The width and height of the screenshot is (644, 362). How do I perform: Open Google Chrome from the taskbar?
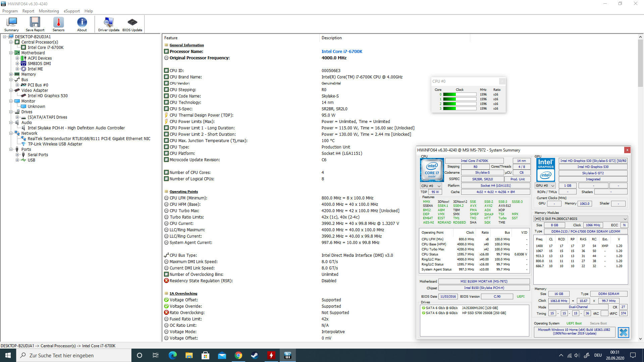point(238,355)
